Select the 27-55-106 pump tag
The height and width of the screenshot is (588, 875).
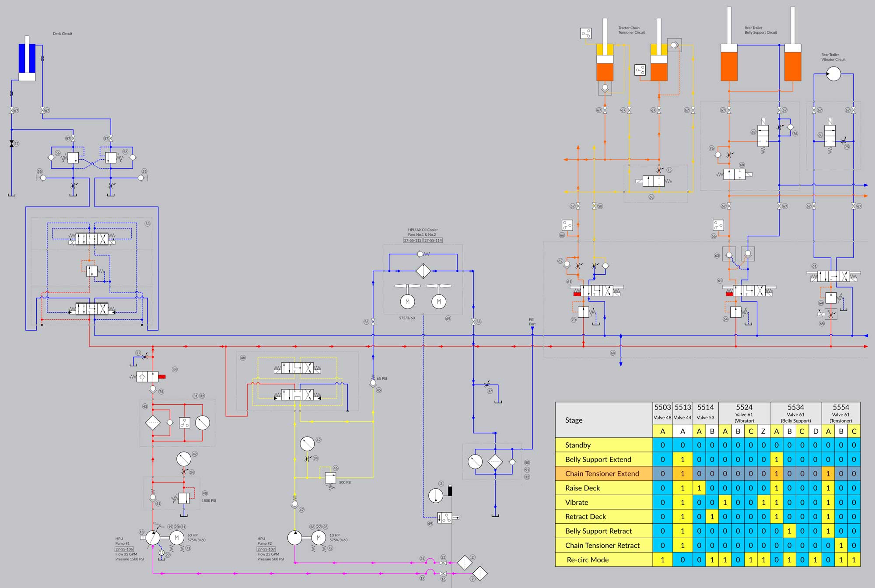pos(124,549)
